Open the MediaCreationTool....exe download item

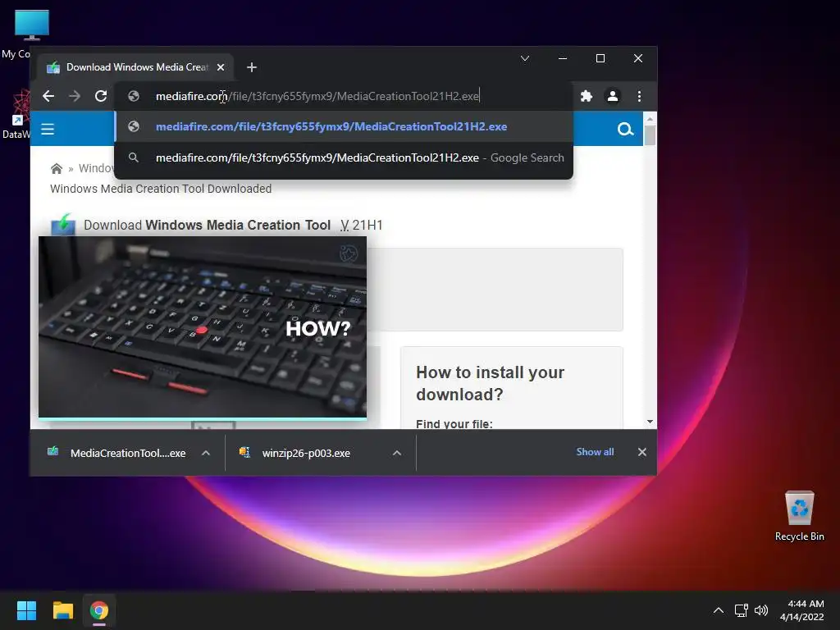point(128,453)
